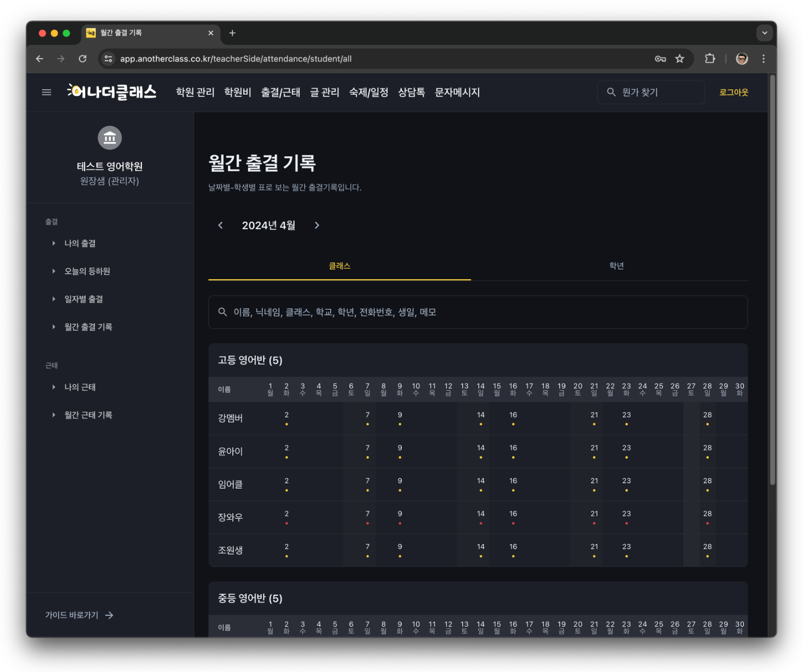Open Chrome three-dot menu
The height and width of the screenshot is (672, 803).
point(763,58)
